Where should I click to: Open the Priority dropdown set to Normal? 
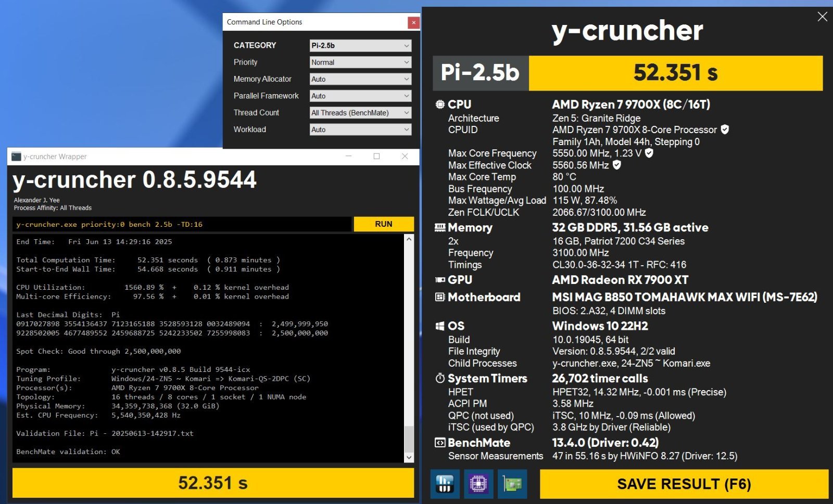[360, 62]
